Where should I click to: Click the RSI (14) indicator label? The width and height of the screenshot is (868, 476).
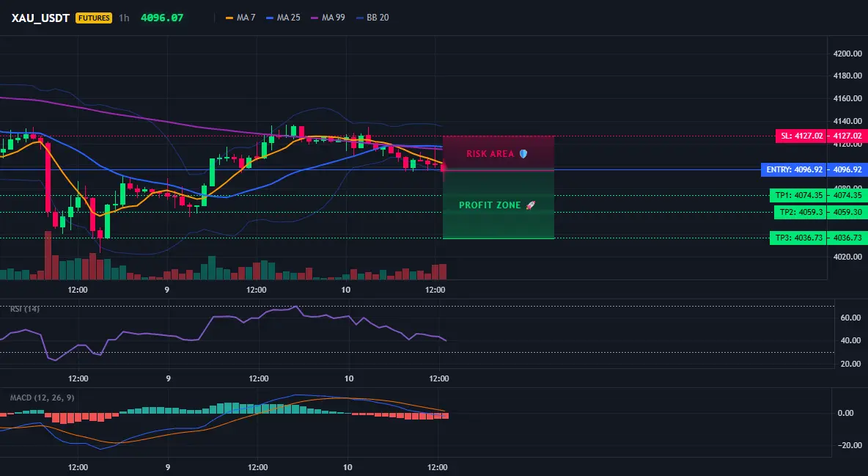(x=25, y=309)
